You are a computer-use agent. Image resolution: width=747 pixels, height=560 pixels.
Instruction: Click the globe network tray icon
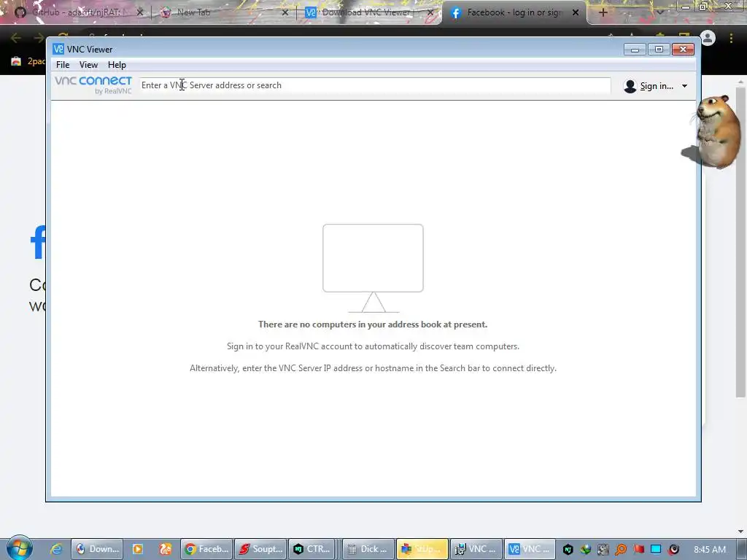(x=586, y=550)
